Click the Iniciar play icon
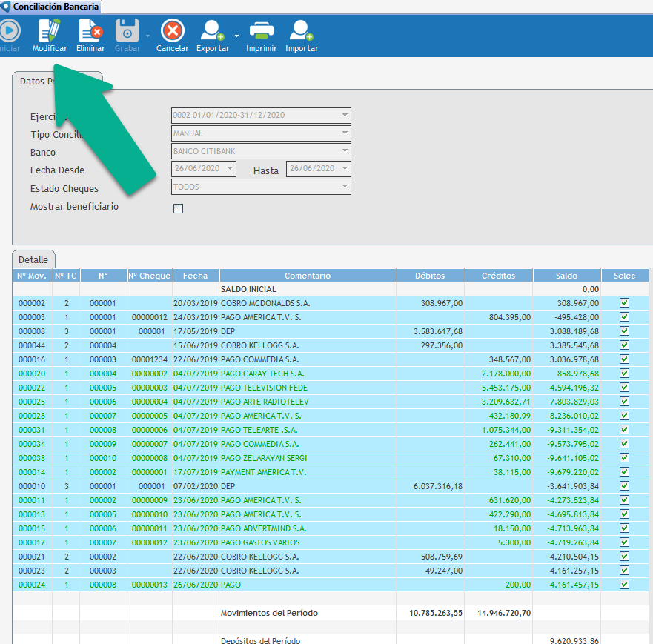653x644 pixels. tap(10, 31)
